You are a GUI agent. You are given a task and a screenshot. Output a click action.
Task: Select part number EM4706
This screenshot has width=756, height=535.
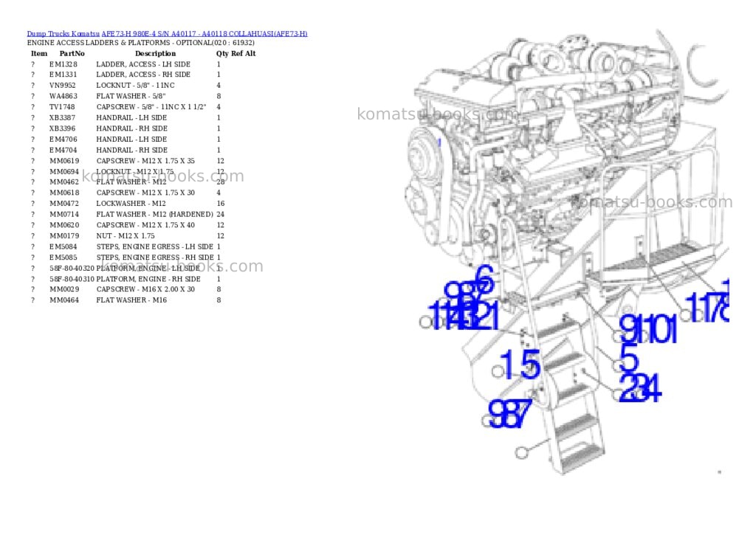pos(63,139)
